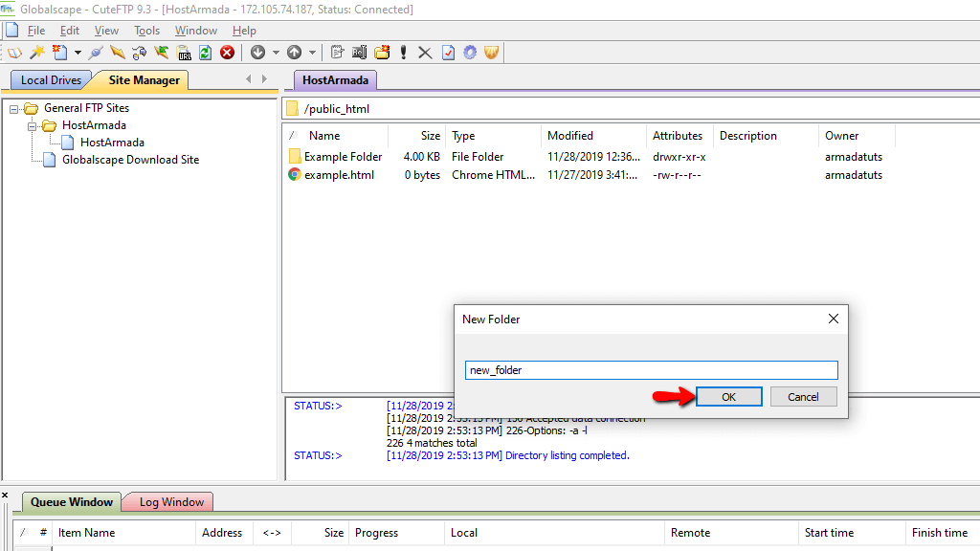The height and width of the screenshot is (551, 980).
Task: Click the Properties checkmark page icon
Action: tap(448, 53)
